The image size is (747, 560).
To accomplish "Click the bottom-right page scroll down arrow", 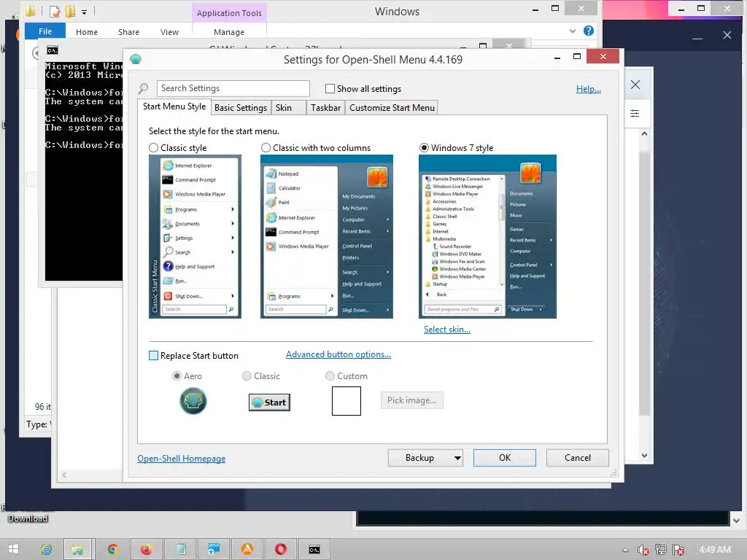I will [x=737, y=521].
